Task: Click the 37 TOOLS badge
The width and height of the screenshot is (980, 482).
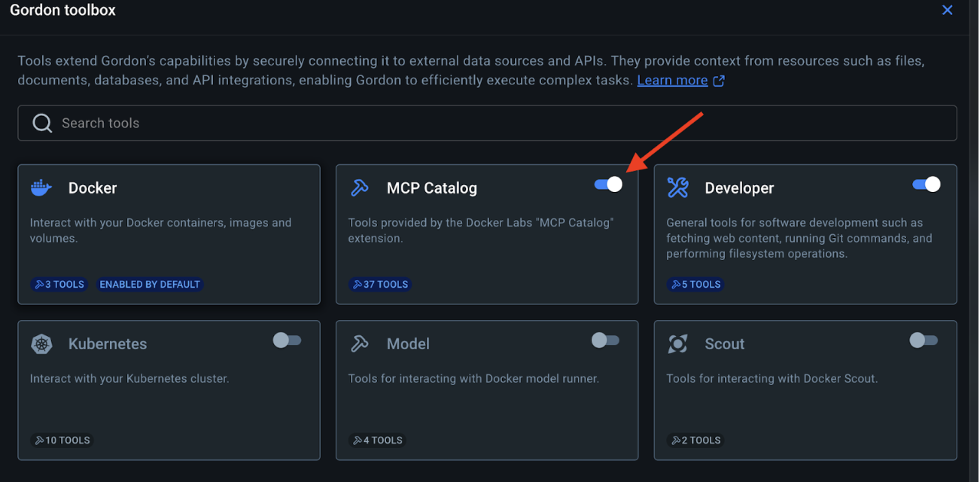Action: (381, 285)
